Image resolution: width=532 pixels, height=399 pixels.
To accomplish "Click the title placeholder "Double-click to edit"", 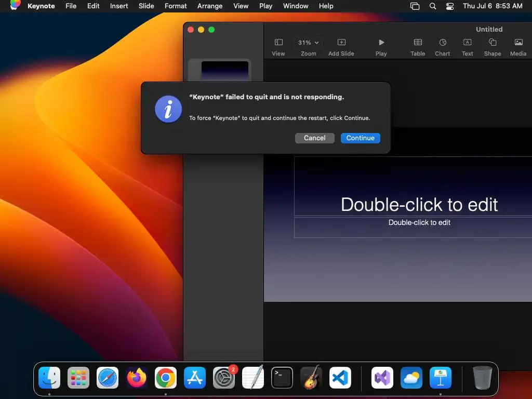I will (x=419, y=205).
